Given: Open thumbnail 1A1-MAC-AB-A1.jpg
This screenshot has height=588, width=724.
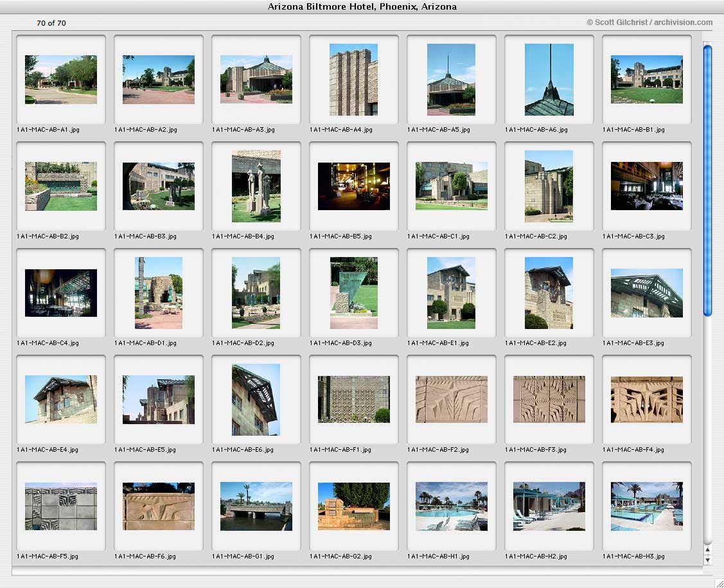Looking at the screenshot, I should (61, 80).
